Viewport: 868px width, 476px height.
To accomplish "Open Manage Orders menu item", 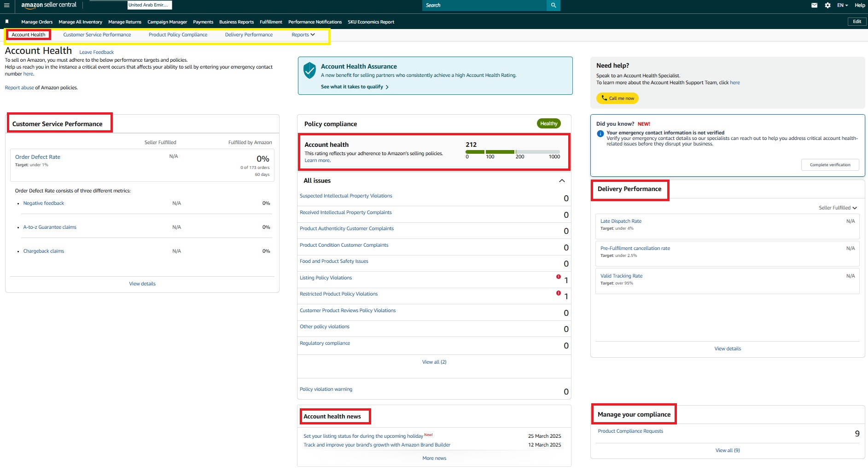I will [x=37, y=22].
